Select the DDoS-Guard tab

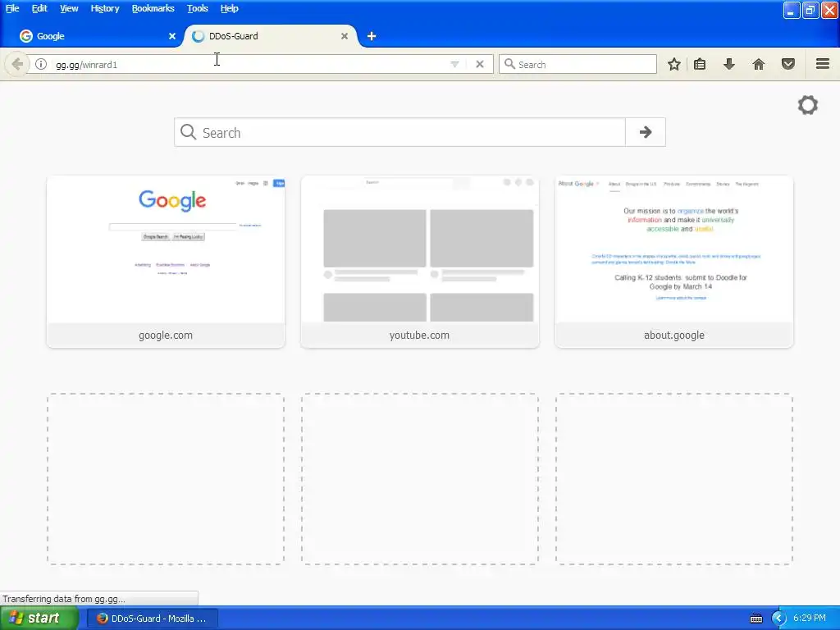pyautogui.click(x=271, y=36)
